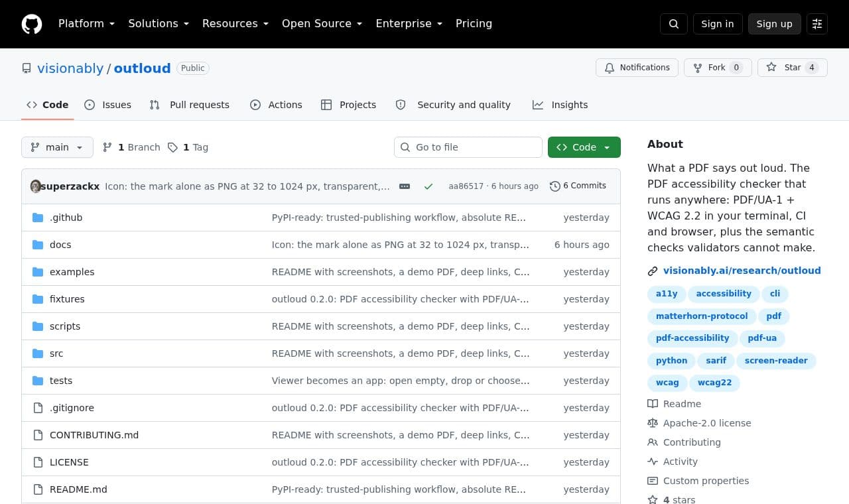Open the Pricing link
Image resolution: width=849 pixels, height=504 pixels.
pos(474,24)
